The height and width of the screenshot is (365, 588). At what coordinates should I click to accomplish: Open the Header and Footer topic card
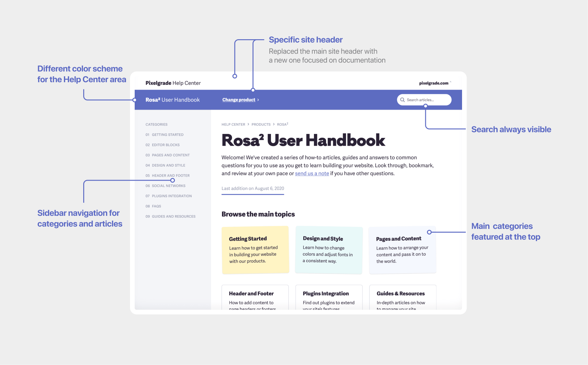[x=255, y=297]
